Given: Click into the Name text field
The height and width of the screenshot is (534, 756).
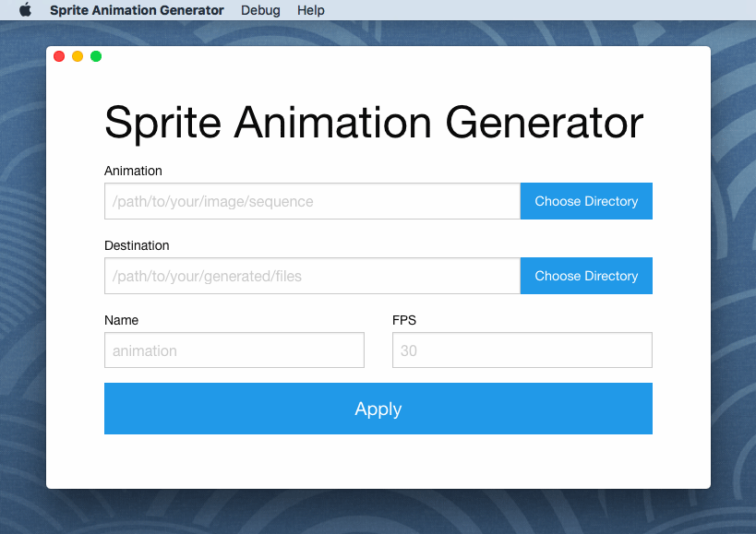Looking at the screenshot, I should 234,350.
